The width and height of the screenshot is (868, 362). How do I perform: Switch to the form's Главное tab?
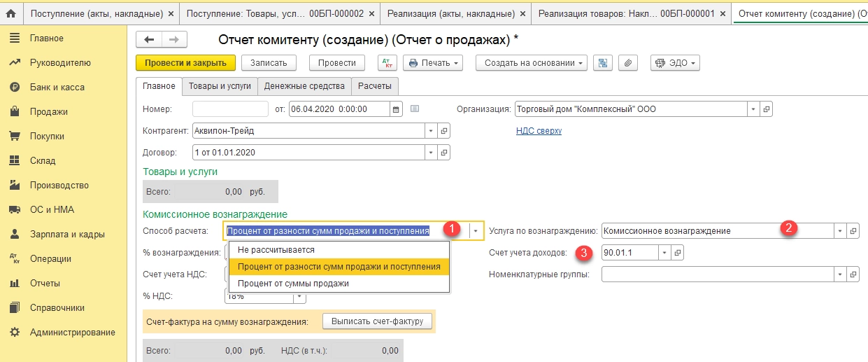point(159,86)
